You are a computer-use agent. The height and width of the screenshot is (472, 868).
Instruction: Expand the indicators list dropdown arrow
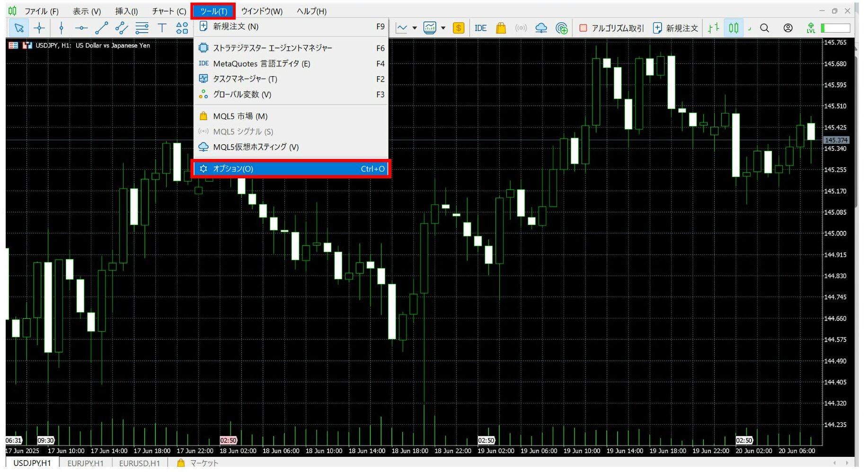tap(415, 28)
